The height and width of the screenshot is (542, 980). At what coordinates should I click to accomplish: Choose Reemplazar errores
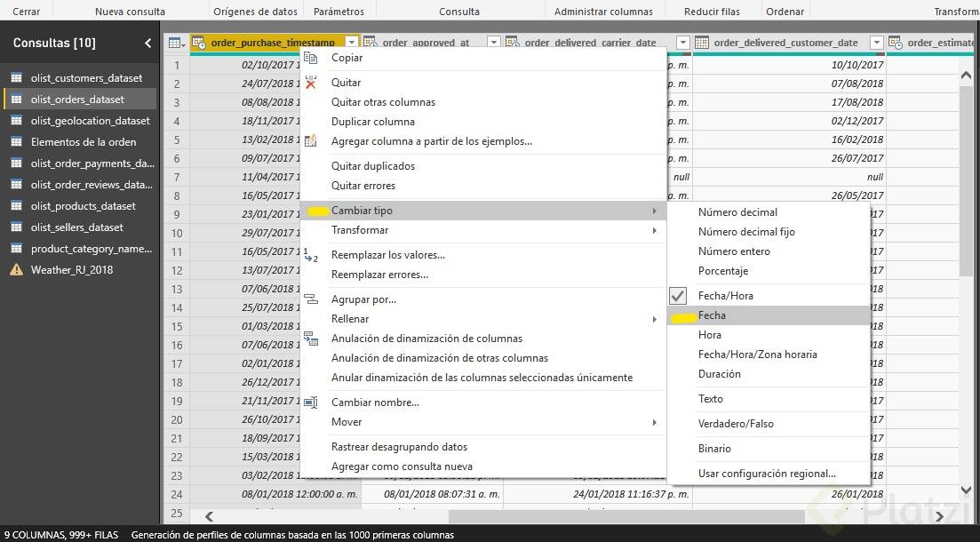point(379,275)
